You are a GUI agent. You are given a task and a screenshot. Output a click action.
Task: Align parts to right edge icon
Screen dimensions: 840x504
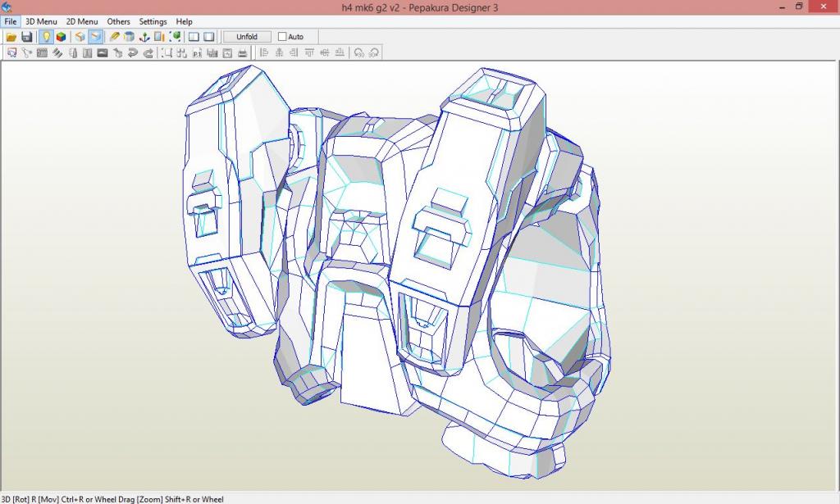[294, 52]
